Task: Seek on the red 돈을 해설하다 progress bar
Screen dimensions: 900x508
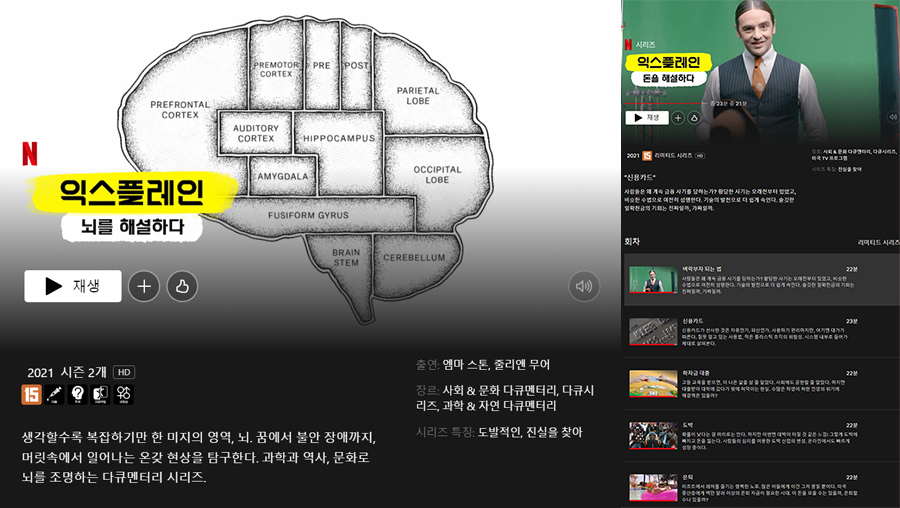Action: click(x=665, y=104)
